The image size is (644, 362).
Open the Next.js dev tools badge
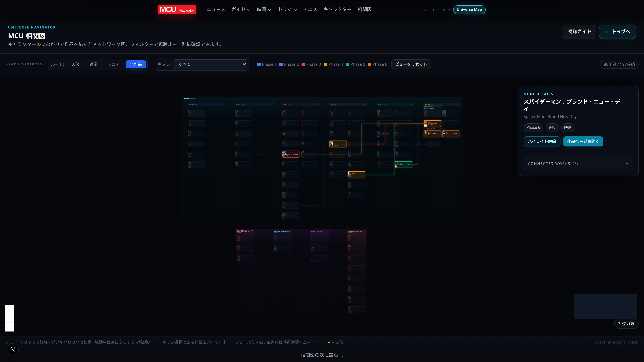[x=13, y=349]
